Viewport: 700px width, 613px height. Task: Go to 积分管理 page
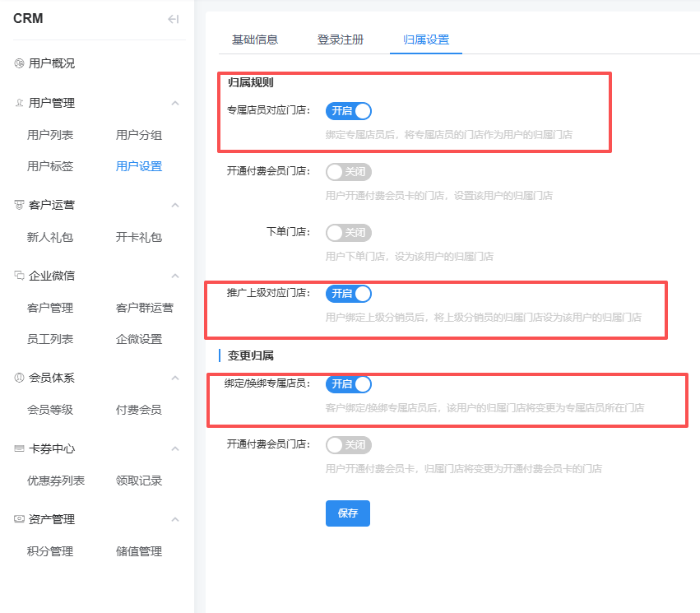click(50, 551)
